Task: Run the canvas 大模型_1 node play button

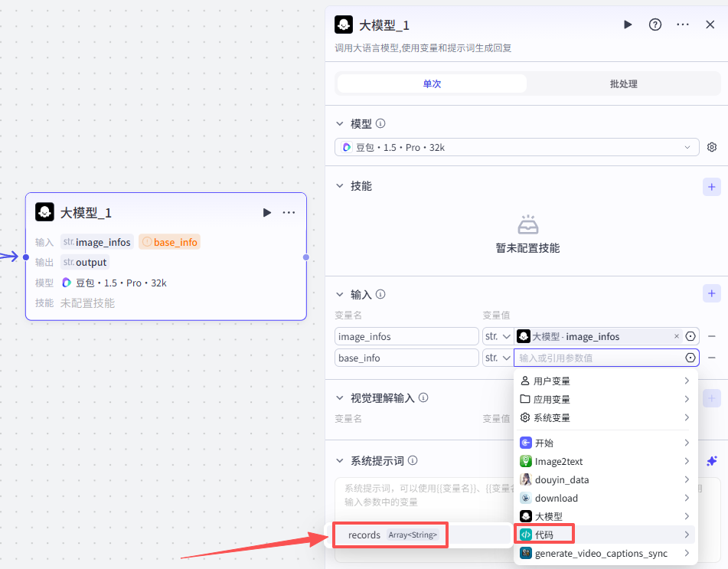Action: [x=266, y=212]
